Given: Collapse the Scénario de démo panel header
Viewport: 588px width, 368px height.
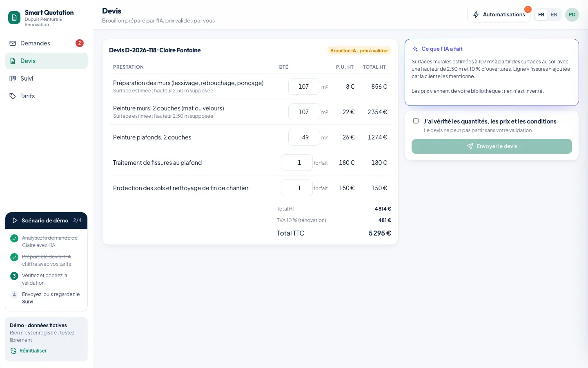Looking at the screenshot, I should tap(46, 220).
